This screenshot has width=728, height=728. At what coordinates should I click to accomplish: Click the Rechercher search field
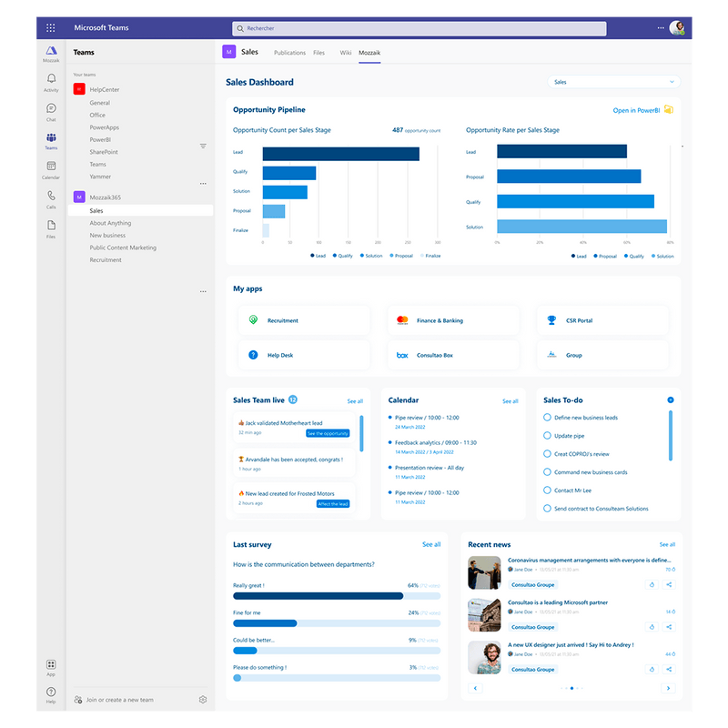[x=419, y=28]
